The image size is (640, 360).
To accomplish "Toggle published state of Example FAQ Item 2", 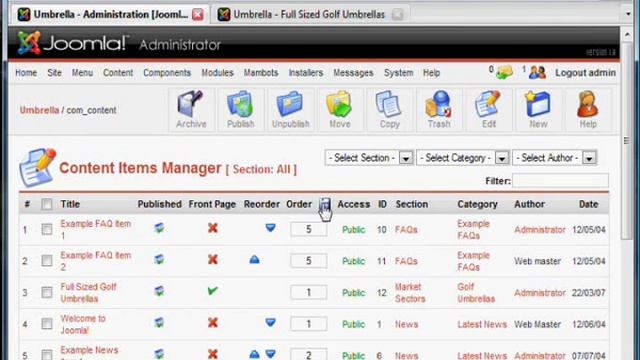I will pos(159,259).
